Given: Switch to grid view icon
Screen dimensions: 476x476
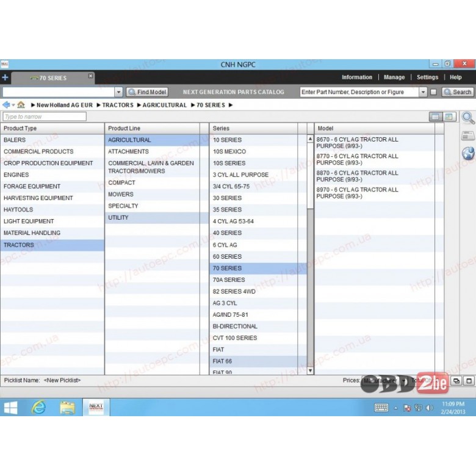Looking at the screenshot, I should [x=449, y=117].
